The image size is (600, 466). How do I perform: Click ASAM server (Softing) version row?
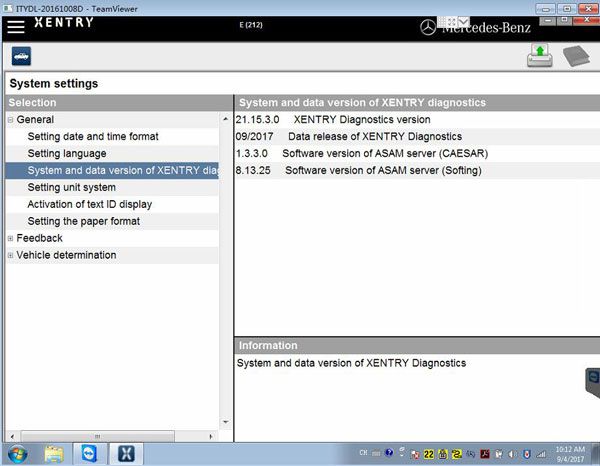(x=417, y=170)
